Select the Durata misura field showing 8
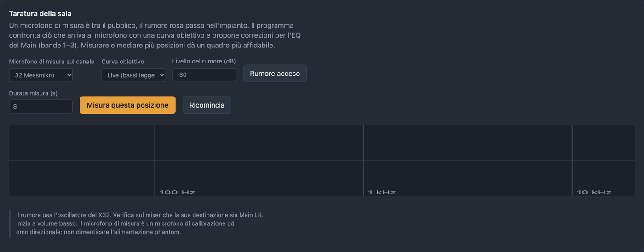 click(40, 106)
